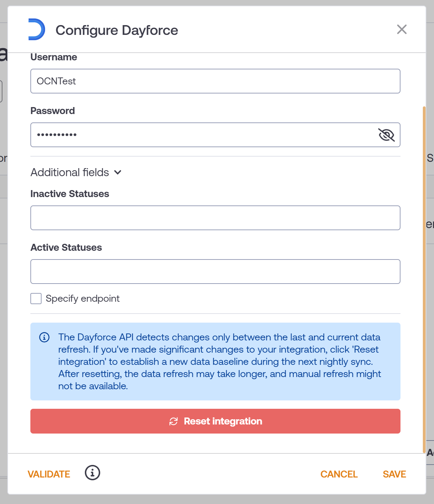Click the Dayforce logo icon

(x=37, y=30)
